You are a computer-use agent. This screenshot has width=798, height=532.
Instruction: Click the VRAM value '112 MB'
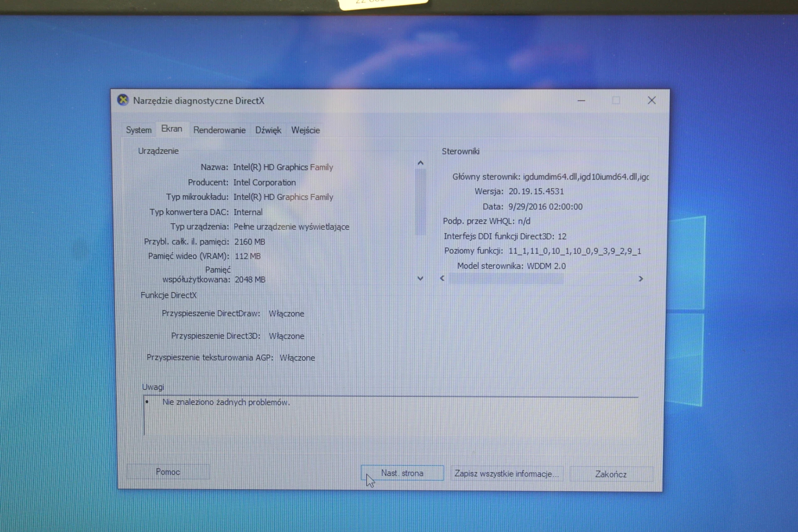click(x=248, y=256)
